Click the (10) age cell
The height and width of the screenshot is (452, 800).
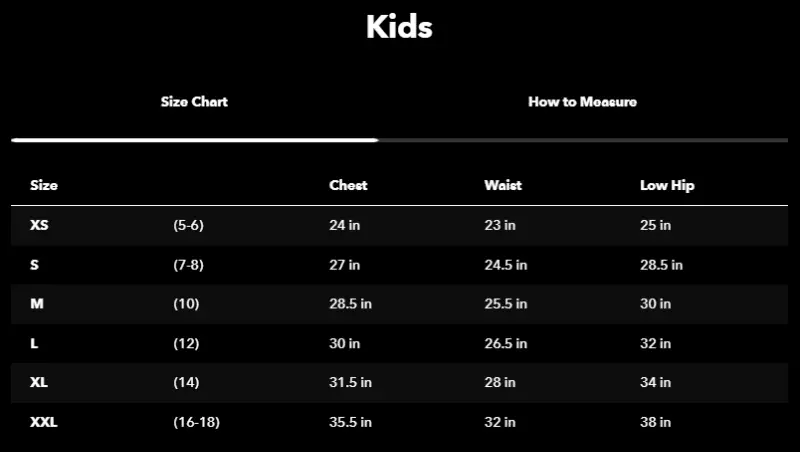[186, 304]
